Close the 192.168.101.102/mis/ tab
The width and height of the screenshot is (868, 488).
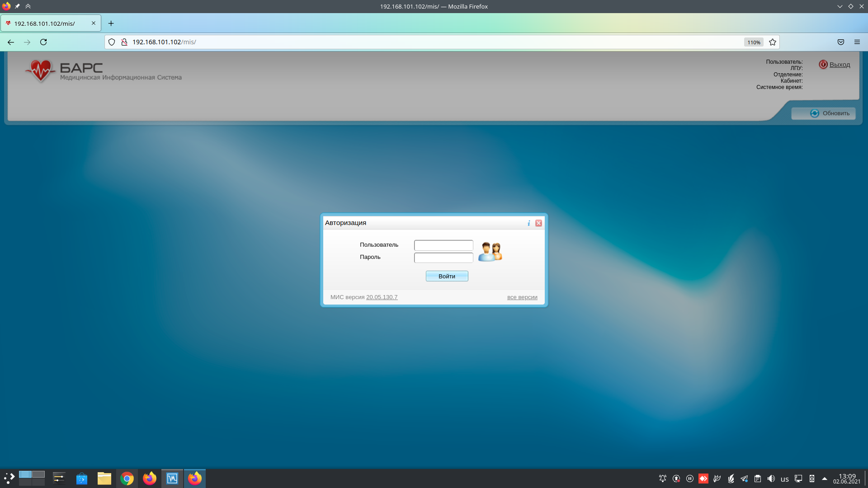pyautogui.click(x=94, y=23)
